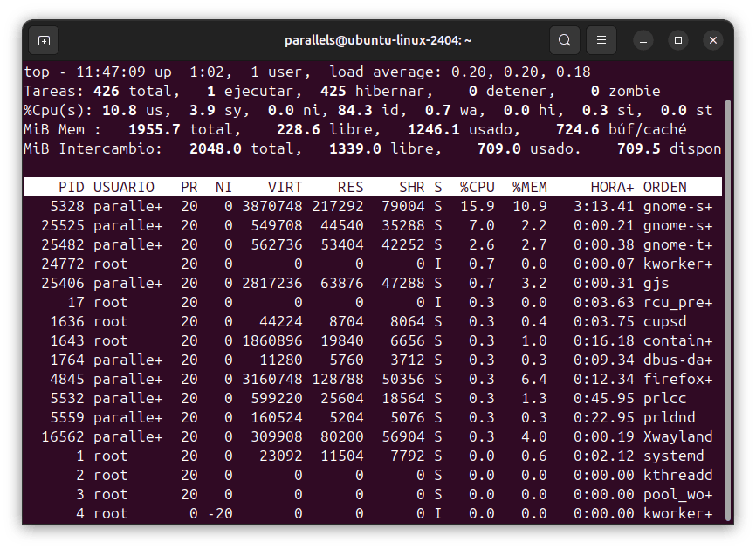Click the -20 nice value
The image size is (756, 549).
[220, 514]
